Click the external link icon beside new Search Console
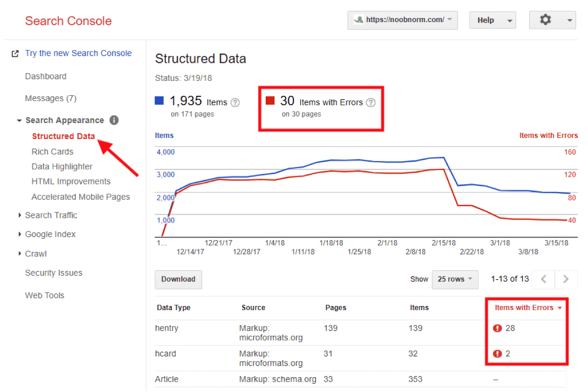 coord(15,54)
